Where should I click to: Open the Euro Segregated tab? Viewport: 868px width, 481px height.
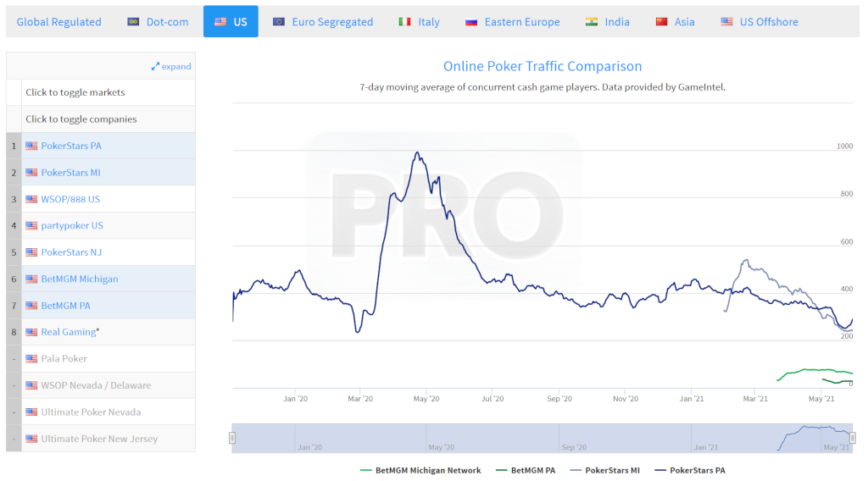(x=323, y=21)
